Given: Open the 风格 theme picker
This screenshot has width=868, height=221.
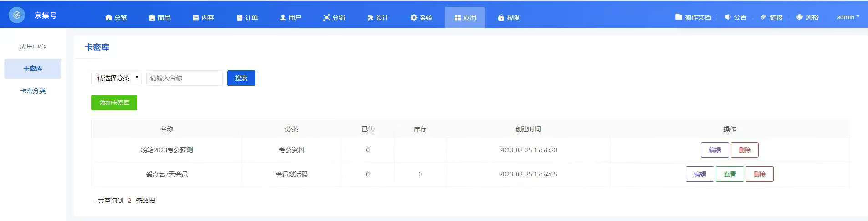Looking at the screenshot, I should 807,17.
